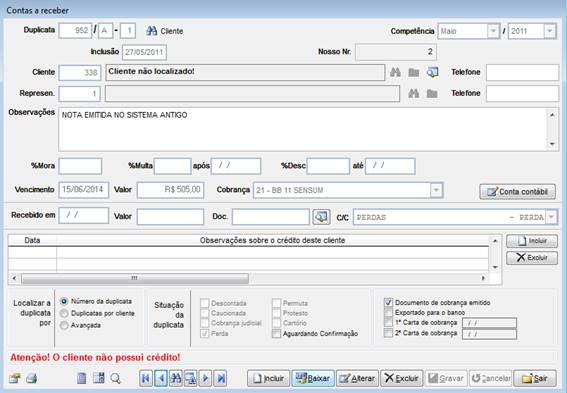Toggle Exportado para o banco checkbox
Screen dimensions: 567x393
(388, 312)
